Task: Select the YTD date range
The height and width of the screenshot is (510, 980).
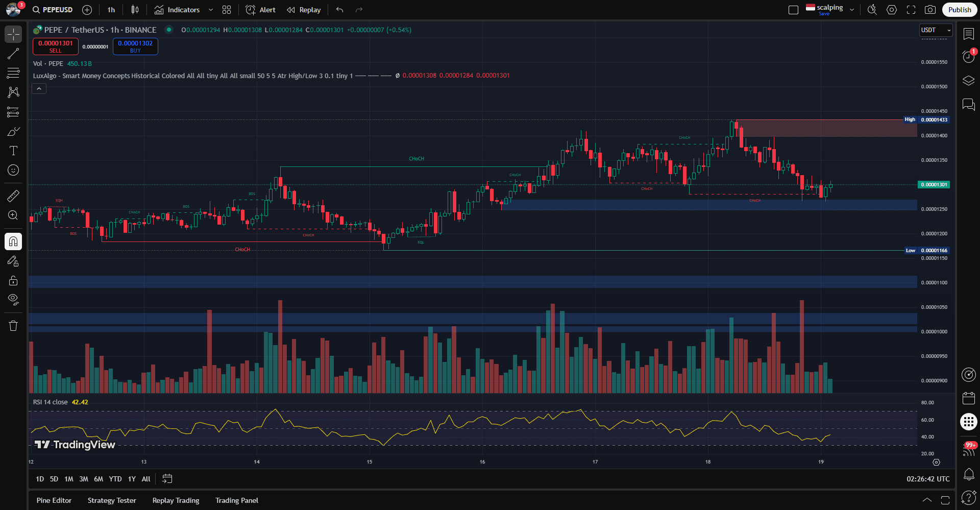Action: pos(115,479)
